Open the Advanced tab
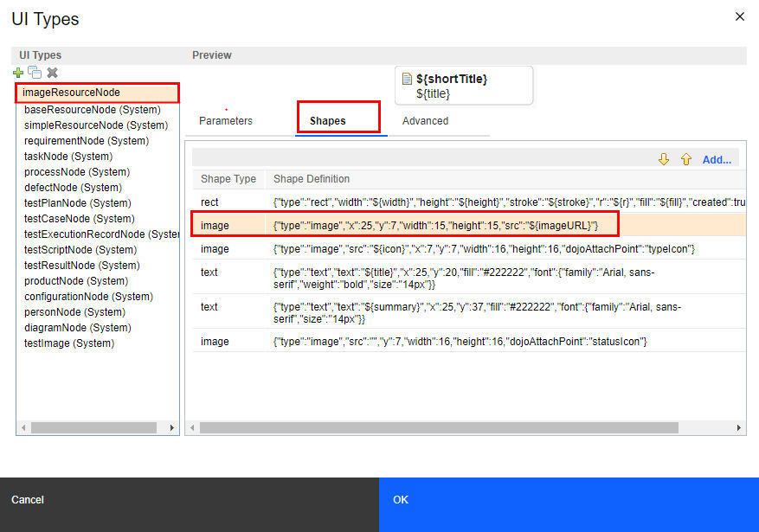Image resolution: width=759 pixels, height=532 pixels. [425, 121]
